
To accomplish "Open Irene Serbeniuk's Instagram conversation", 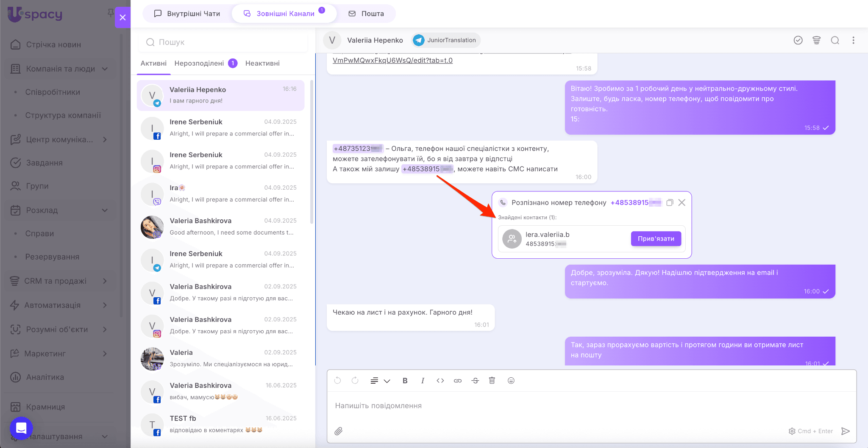I will click(x=220, y=161).
